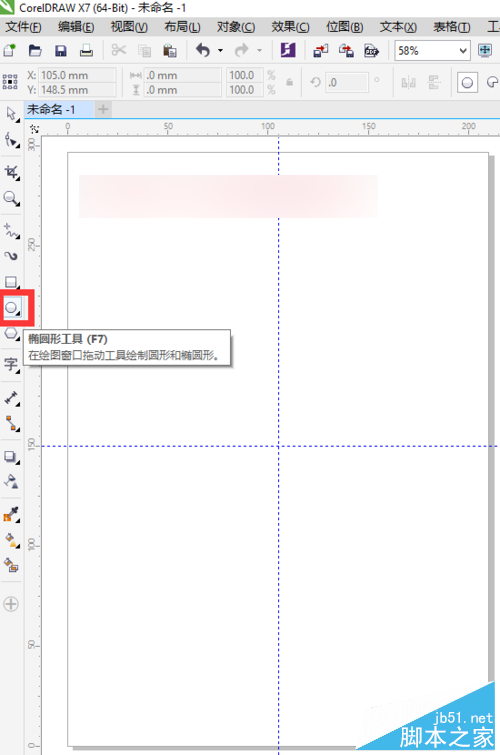Select the Zoom tool
This screenshot has width=500, height=755.
click(11, 198)
